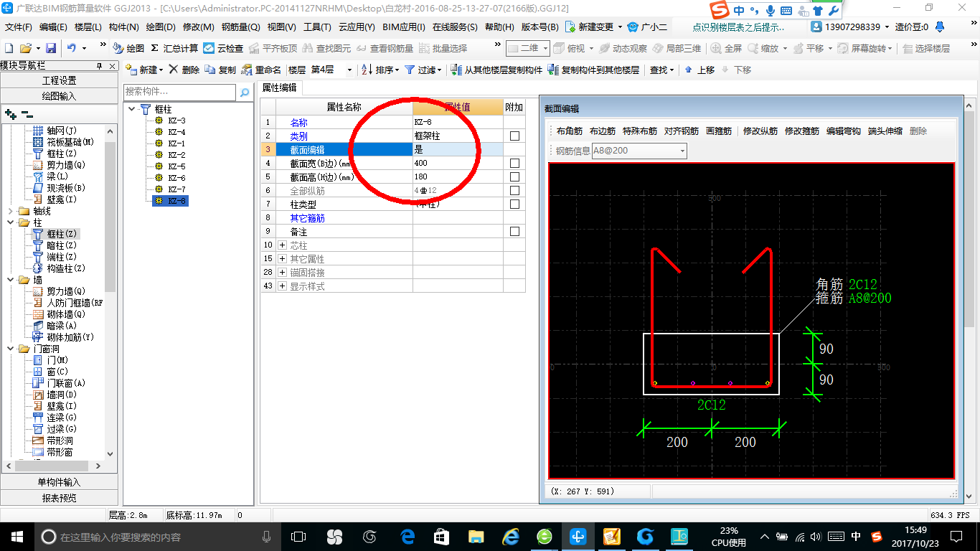
Task: Move component up with 上移
Action: 698,70
